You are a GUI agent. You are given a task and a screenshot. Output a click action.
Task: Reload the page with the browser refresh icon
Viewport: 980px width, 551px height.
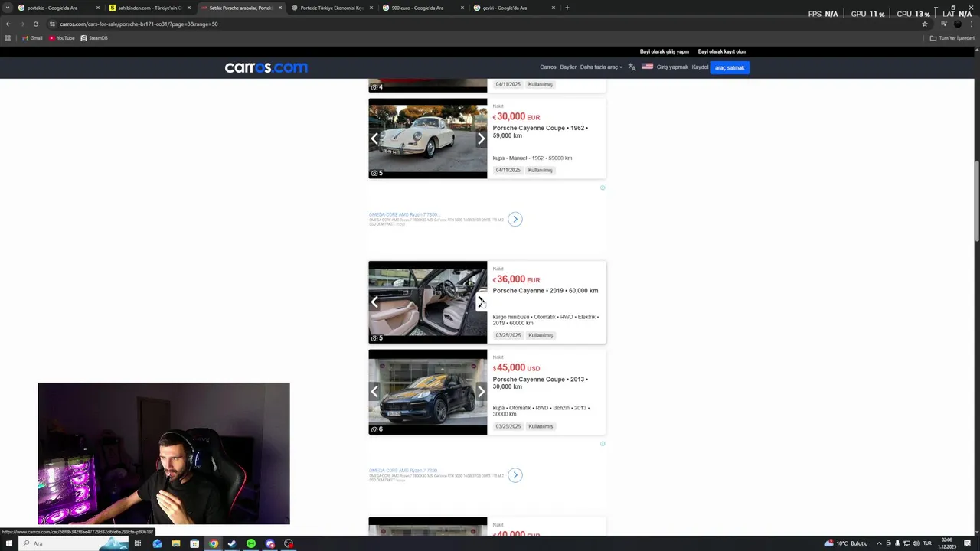[35, 24]
